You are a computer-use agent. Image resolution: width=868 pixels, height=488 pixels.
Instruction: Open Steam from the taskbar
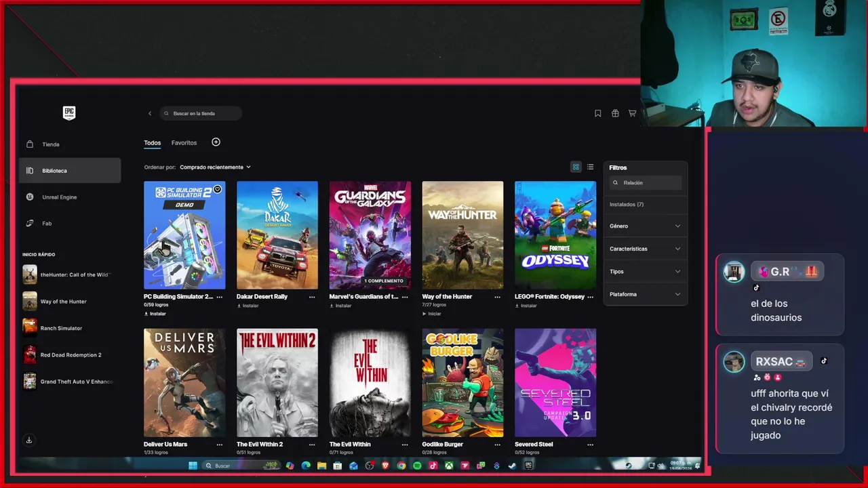pyautogui.click(x=512, y=466)
